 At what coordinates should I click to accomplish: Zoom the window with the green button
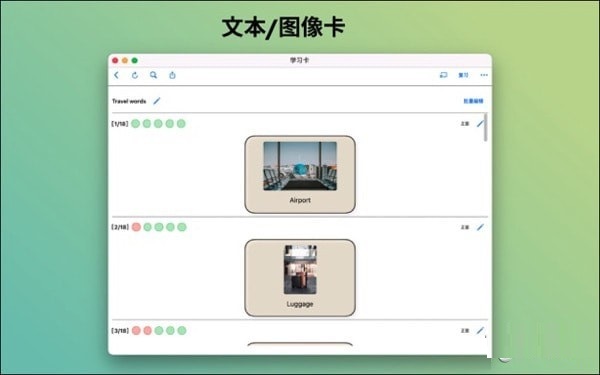click(x=134, y=60)
